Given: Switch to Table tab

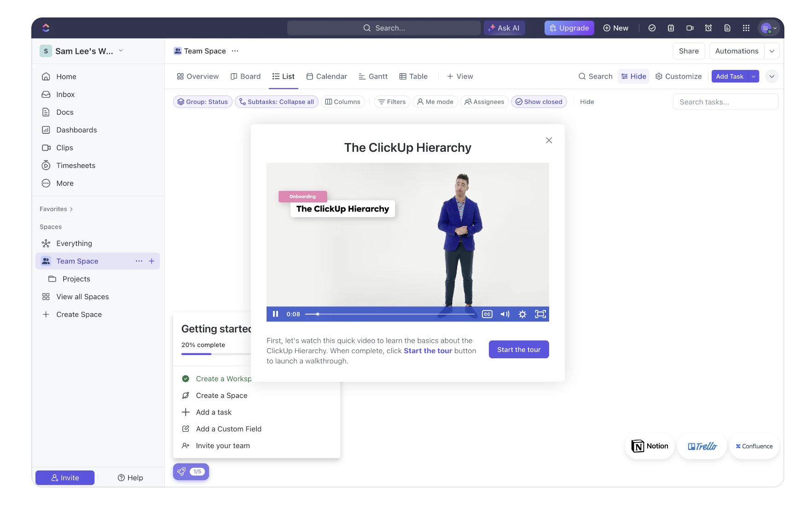Looking at the screenshot, I should click(414, 76).
